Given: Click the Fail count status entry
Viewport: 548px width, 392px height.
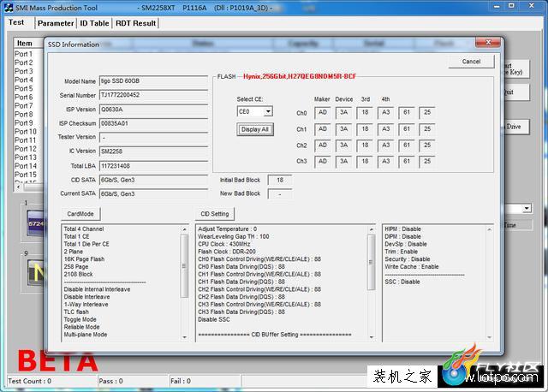Looking at the screenshot, I should point(181,381).
